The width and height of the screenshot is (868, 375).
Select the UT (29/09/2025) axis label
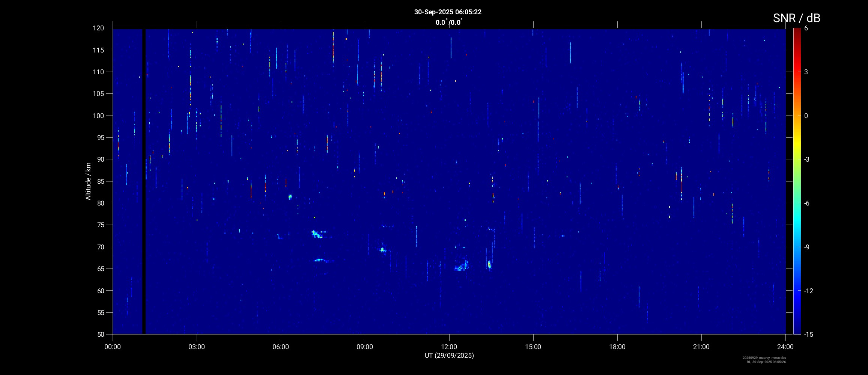pos(449,355)
